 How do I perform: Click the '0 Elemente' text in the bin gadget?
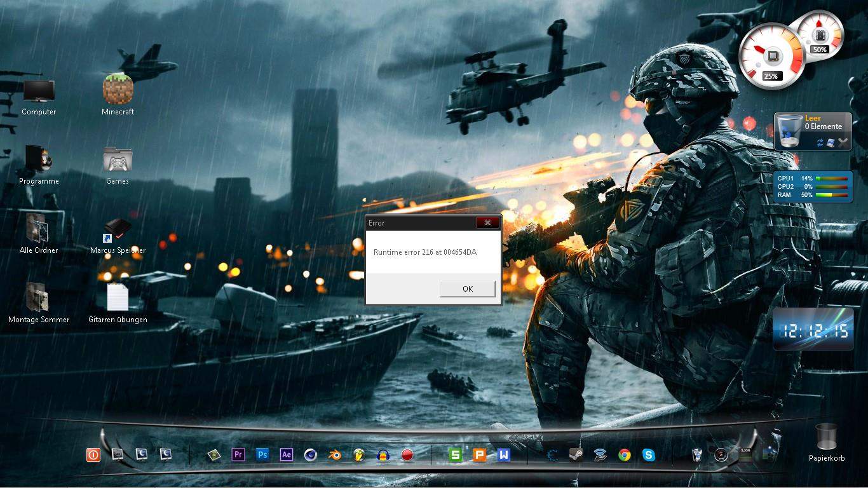[824, 126]
